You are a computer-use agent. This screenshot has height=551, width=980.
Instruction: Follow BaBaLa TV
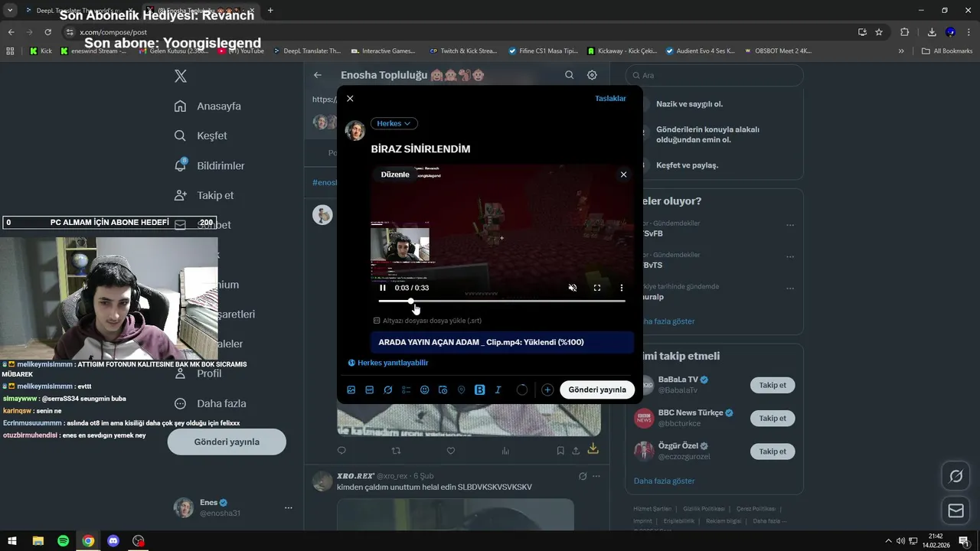click(773, 385)
